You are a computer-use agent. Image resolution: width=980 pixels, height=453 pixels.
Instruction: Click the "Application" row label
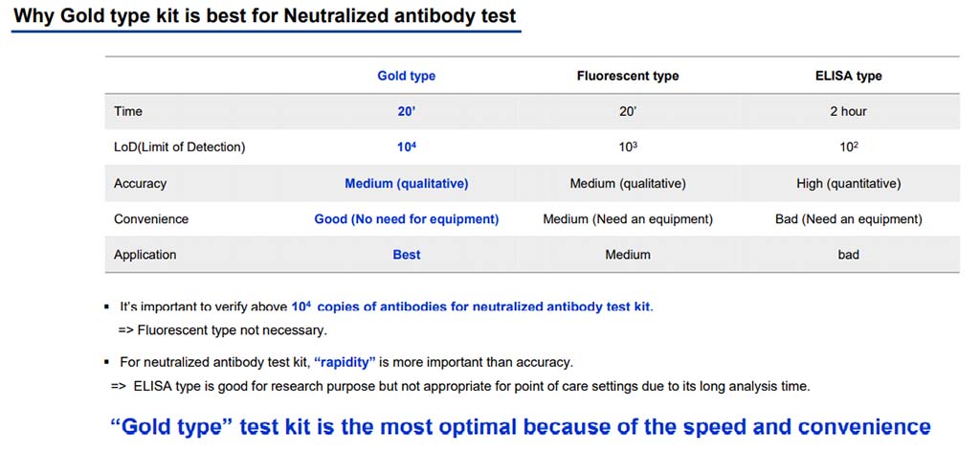click(145, 255)
